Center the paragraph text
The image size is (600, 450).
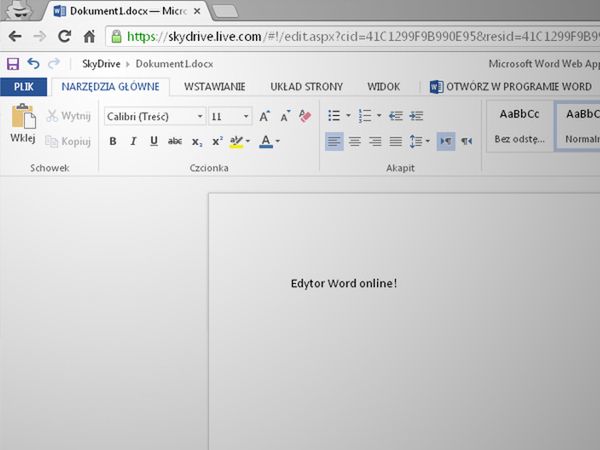tap(355, 142)
